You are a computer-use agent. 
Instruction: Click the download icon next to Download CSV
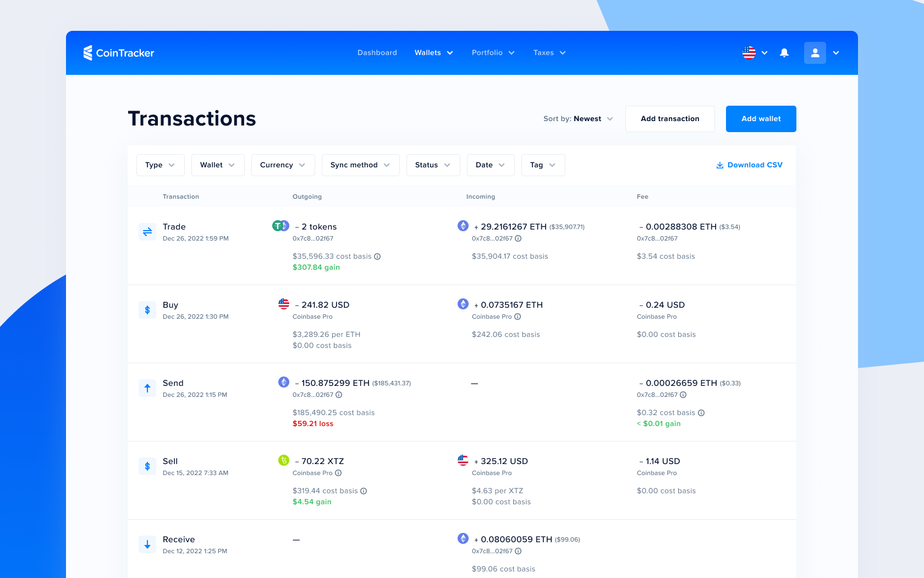(x=719, y=165)
